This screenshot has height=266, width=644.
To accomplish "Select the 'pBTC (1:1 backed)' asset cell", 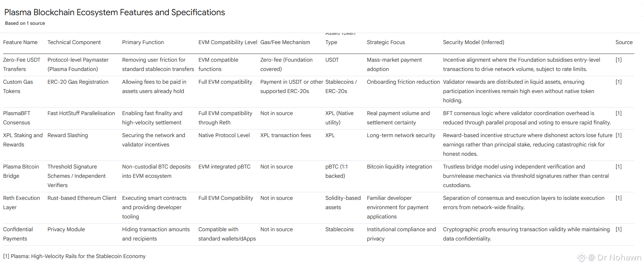I will pyautogui.click(x=336, y=171).
